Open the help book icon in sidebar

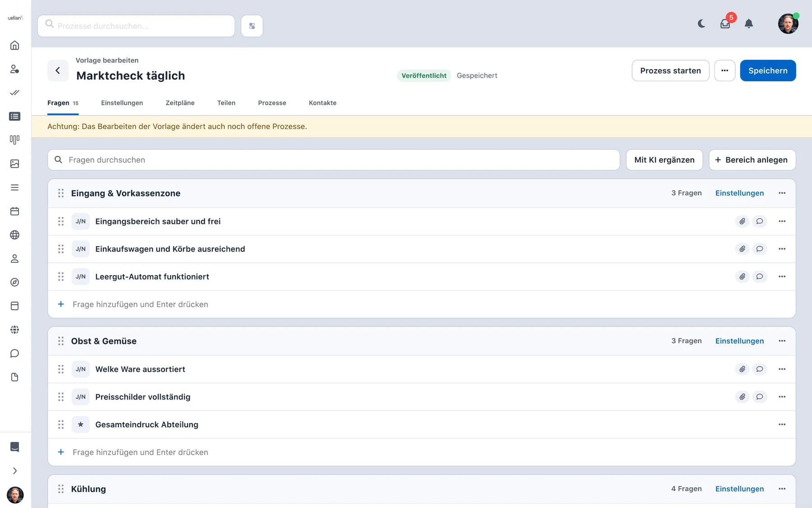[14, 447]
